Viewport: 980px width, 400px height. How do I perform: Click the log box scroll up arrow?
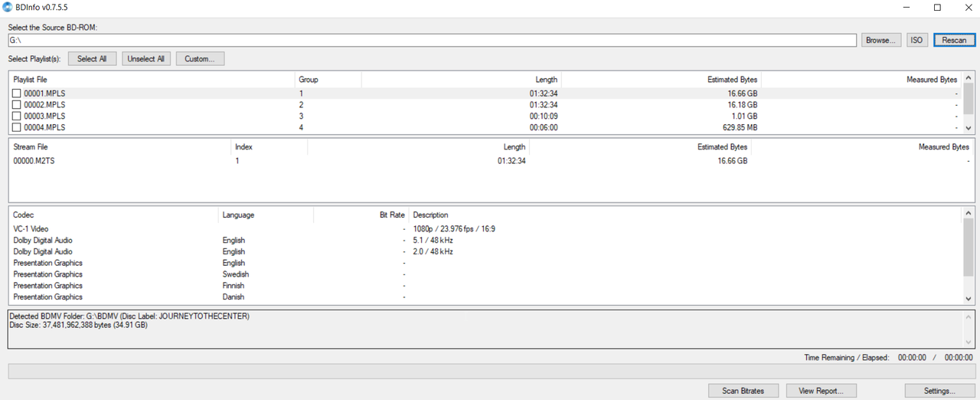[969, 316]
